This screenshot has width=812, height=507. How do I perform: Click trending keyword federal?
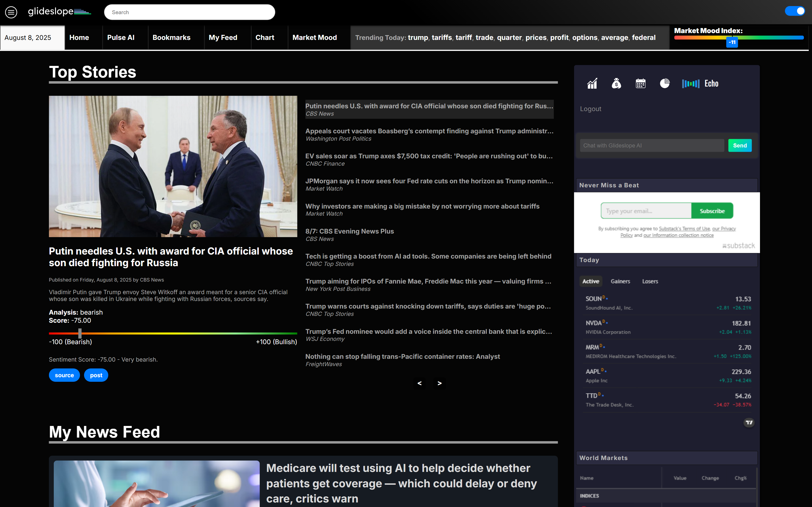click(x=644, y=38)
